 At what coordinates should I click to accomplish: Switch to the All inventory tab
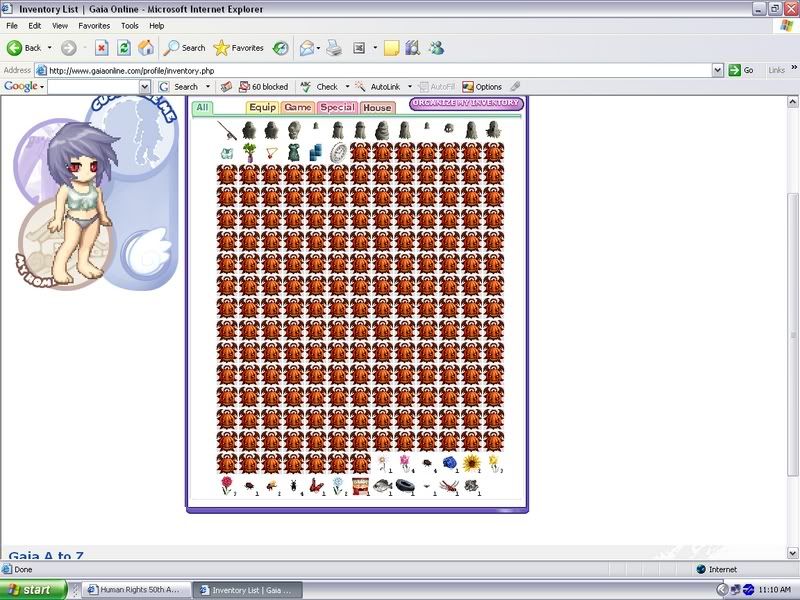coord(202,107)
